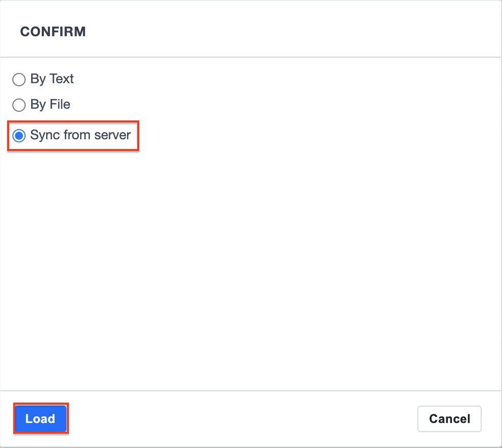Click the Cancel button

(x=449, y=418)
